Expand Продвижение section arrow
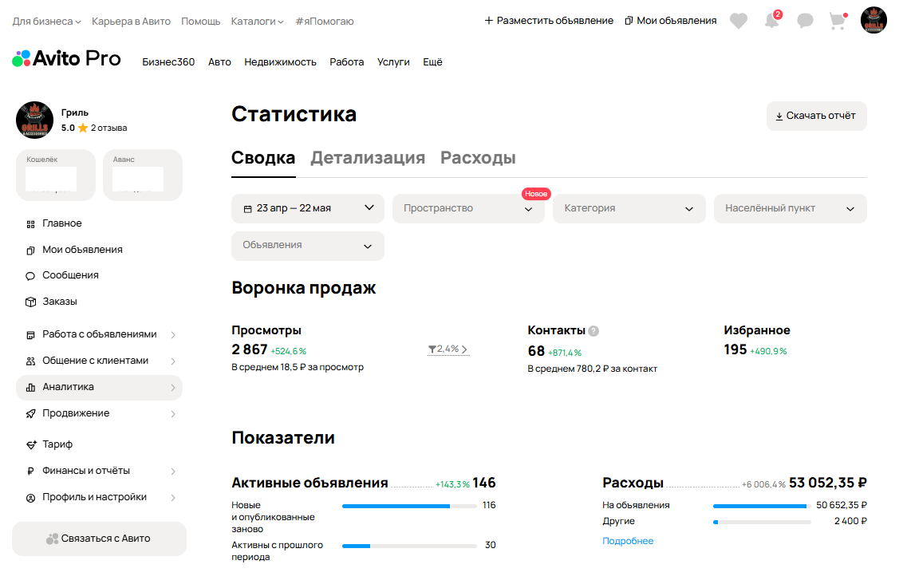903x588 pixels. click(x=173, y=413)
